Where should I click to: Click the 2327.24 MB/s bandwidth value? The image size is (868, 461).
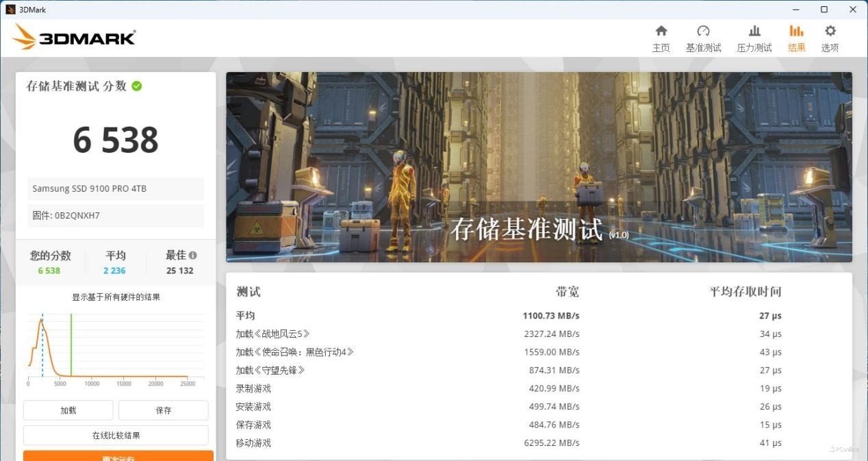click(552, 334)
